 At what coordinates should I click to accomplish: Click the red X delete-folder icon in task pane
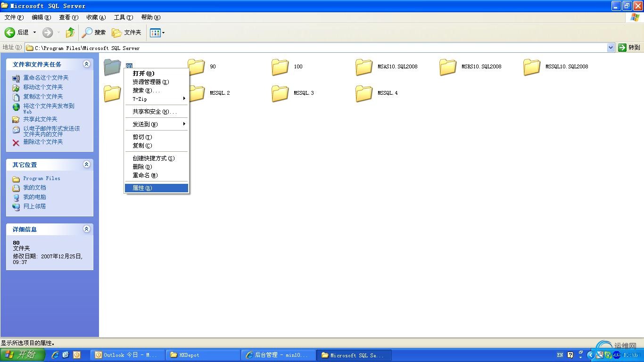click(16, 142)
